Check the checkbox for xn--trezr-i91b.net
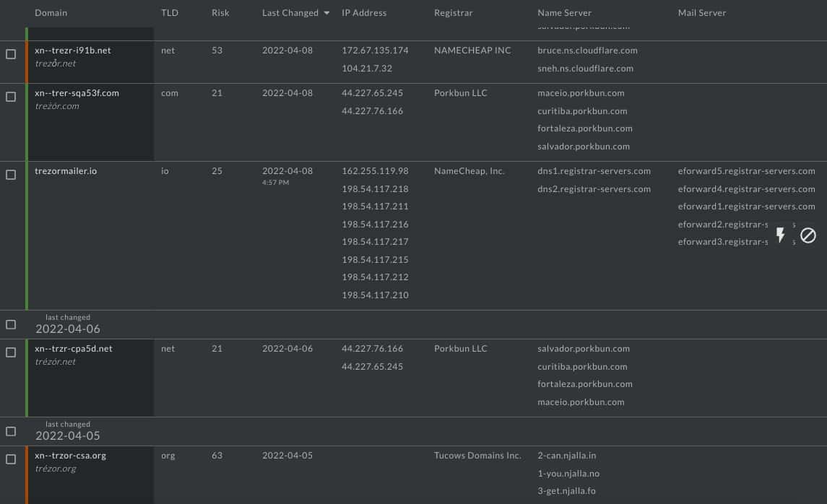Image resolution: width=827 pixels, height=504 pixels. (x=11, y=53)
